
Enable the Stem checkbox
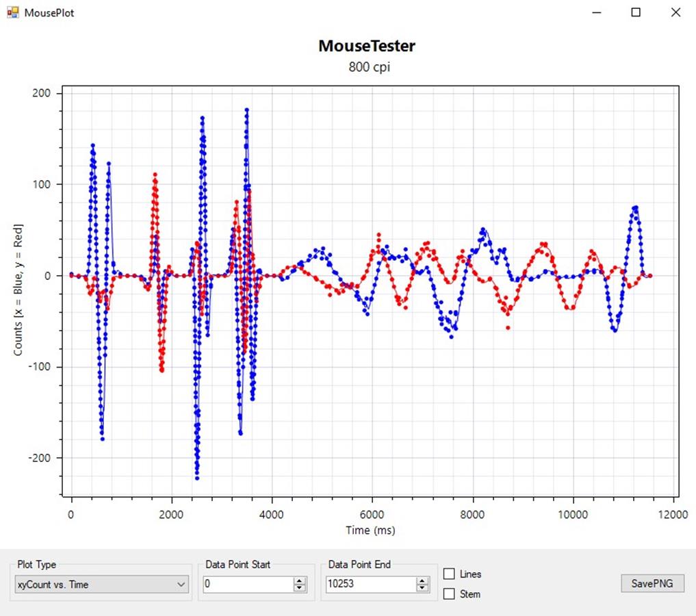click(450, 594)
